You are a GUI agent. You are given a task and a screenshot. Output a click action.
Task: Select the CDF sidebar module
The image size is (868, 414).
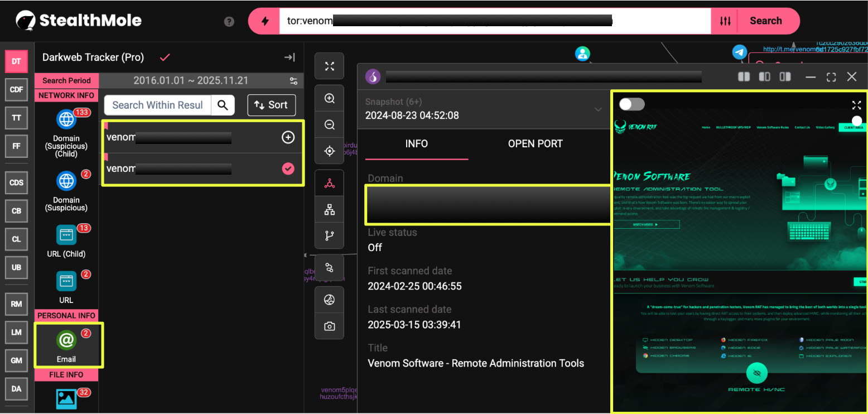pos(16,90)
